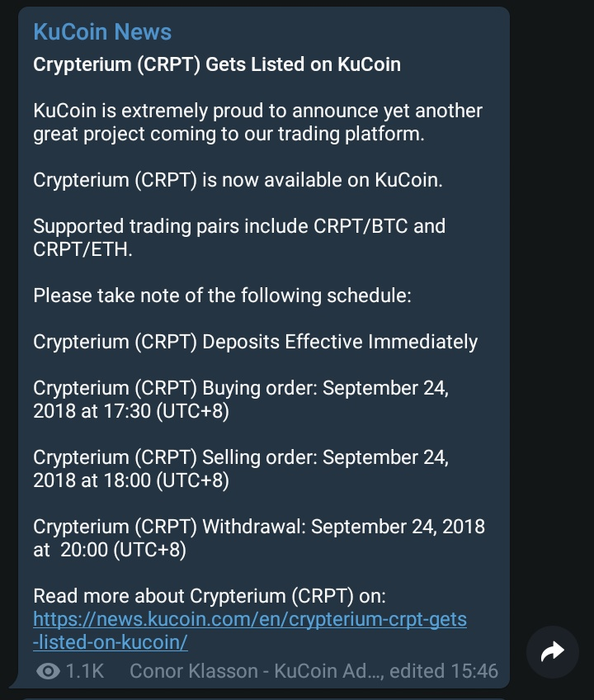
Task: Tap the eye views icon
Action: [x=49, y=671]
